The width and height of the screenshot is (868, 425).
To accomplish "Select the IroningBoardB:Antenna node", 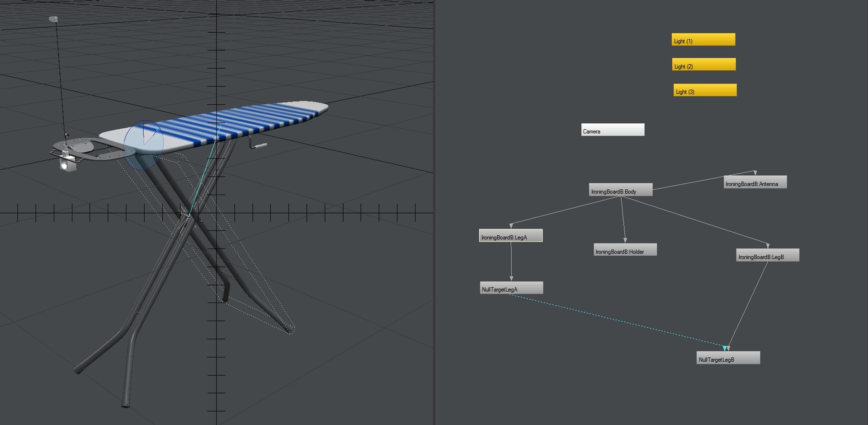I will coord(755,182).
